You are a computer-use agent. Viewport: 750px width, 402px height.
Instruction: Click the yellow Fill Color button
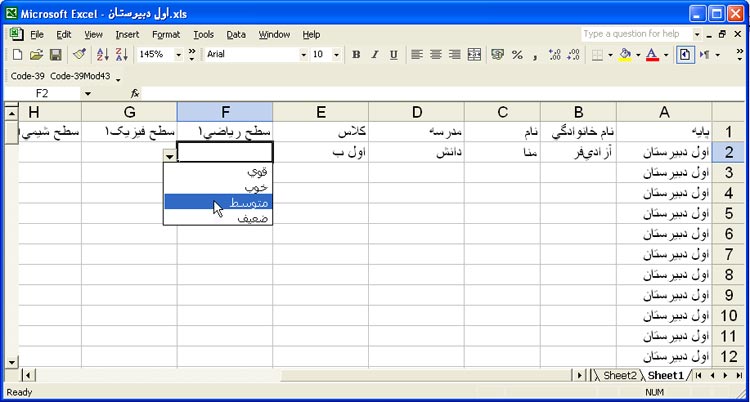[x=625, y=55]
